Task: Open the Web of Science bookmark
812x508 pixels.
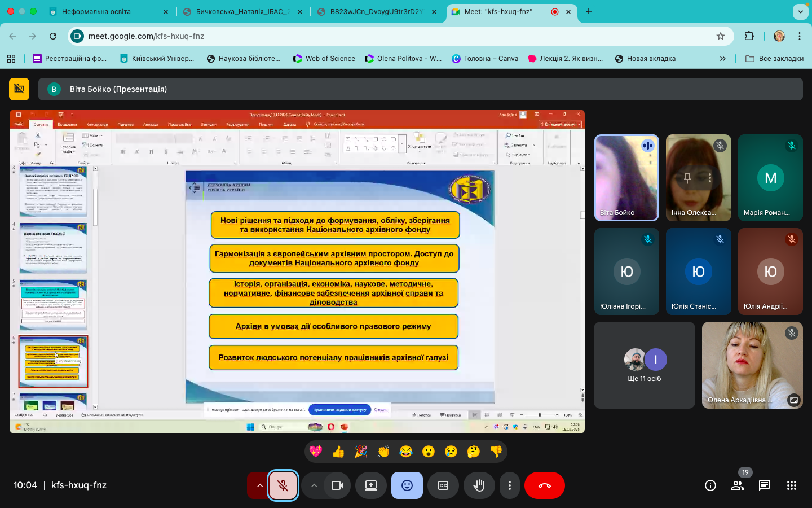Action: click(x=330, y=58)
